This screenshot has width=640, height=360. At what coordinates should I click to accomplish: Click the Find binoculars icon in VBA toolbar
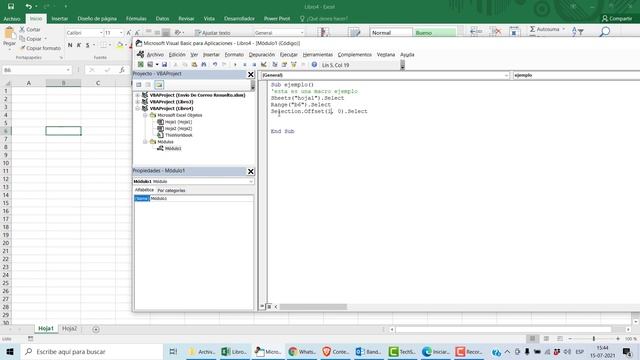[x=204, y=64]
